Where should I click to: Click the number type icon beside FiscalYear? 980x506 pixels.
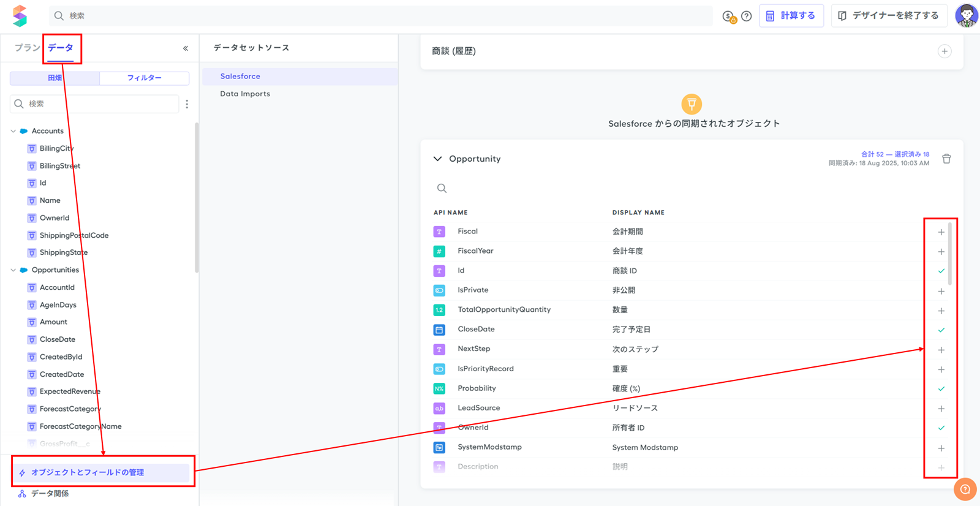(439, 251)
